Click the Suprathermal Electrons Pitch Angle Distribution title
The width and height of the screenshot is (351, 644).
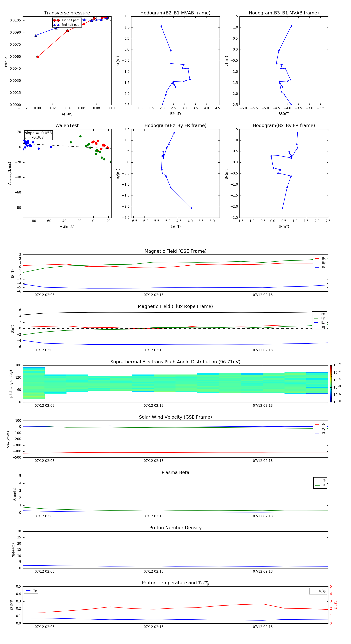pyautogui.click(x=175, y=362)
